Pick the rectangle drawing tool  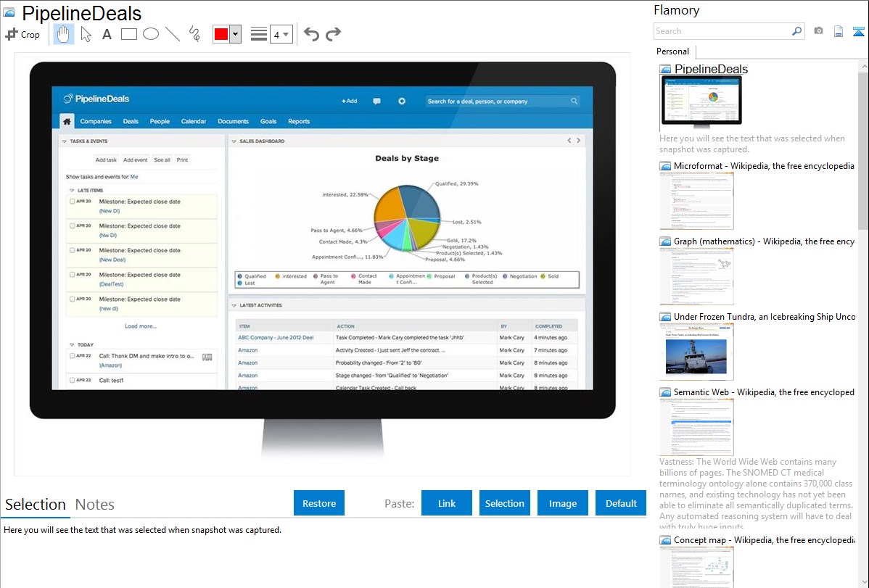128,34
